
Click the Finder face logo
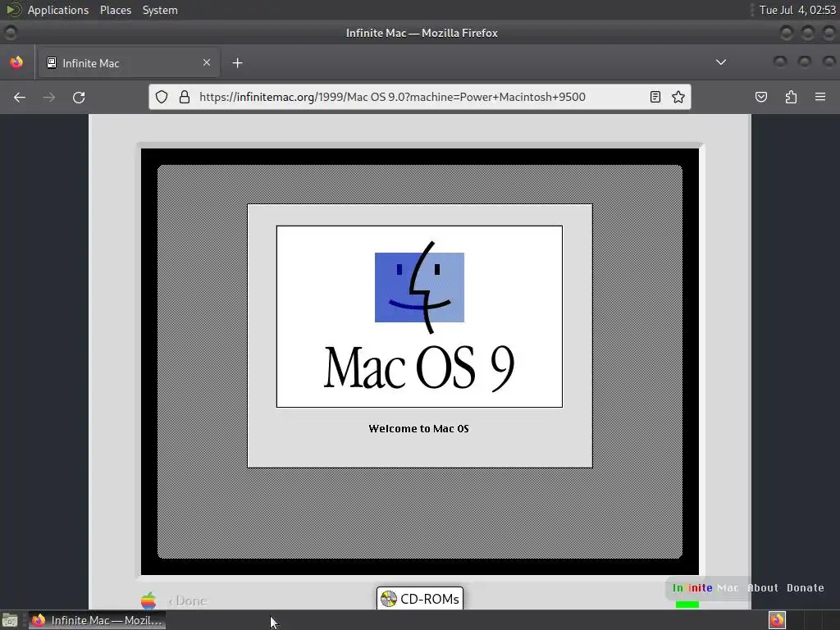419,287
